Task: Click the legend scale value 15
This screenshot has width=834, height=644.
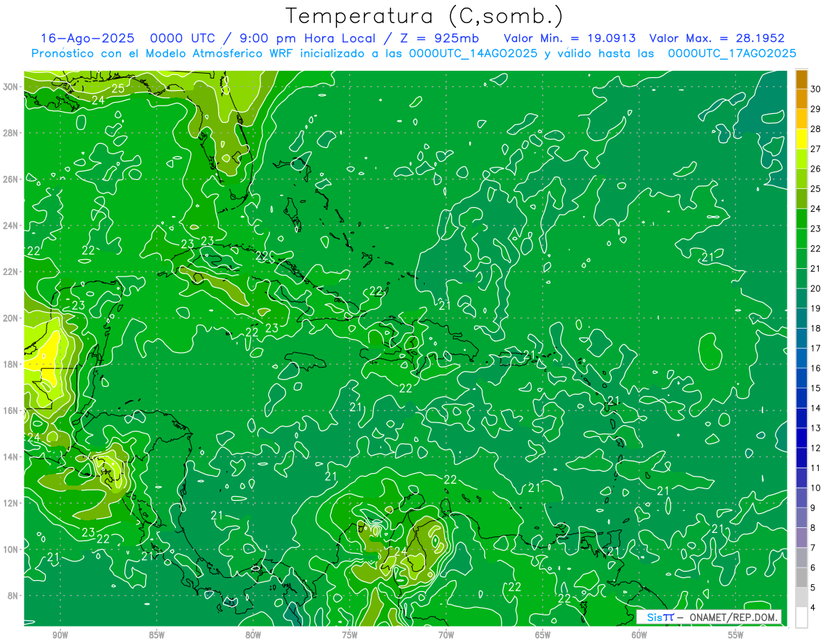Action: point(817,388)
